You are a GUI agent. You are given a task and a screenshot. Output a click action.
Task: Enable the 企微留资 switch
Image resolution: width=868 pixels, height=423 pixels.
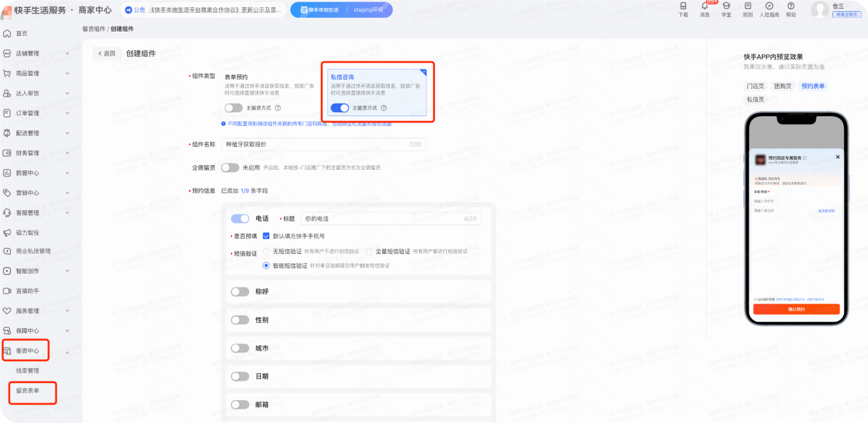coord(230,168)
